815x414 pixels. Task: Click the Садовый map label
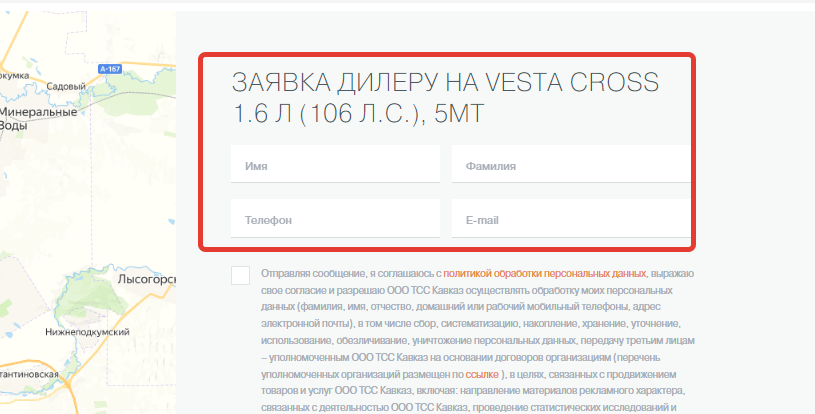pos(66,86)
